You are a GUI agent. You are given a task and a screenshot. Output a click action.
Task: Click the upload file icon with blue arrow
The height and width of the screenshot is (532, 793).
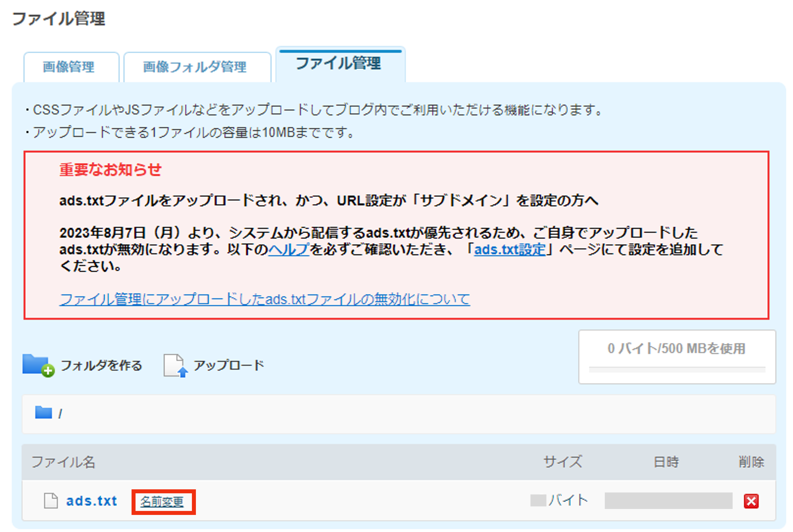pyautogui.click(x=176, y=365)
